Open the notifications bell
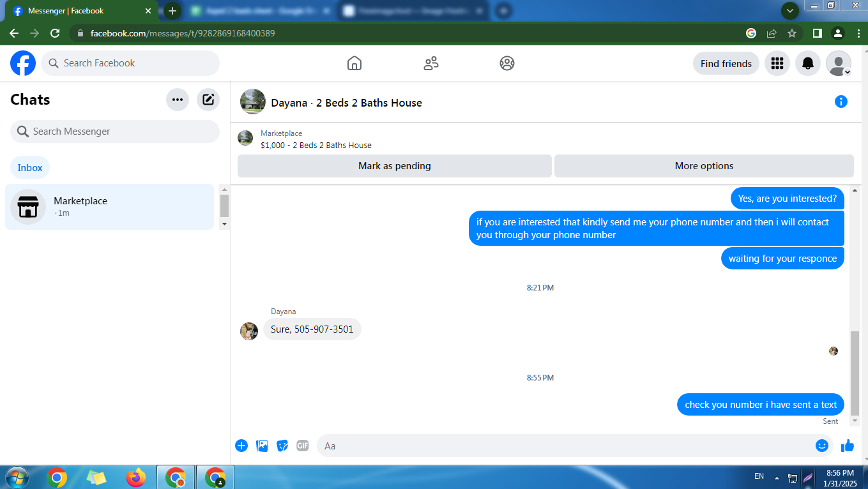Viewport: 868px width, 489px height. point(808,63)
